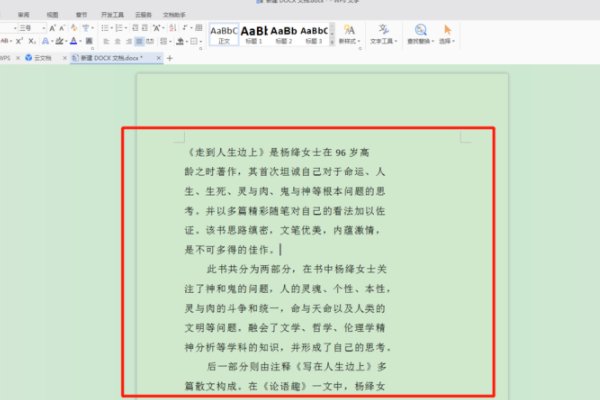
Task: Click the line starting 是不可多得的佳作
Action: click(x=230, y=250)
